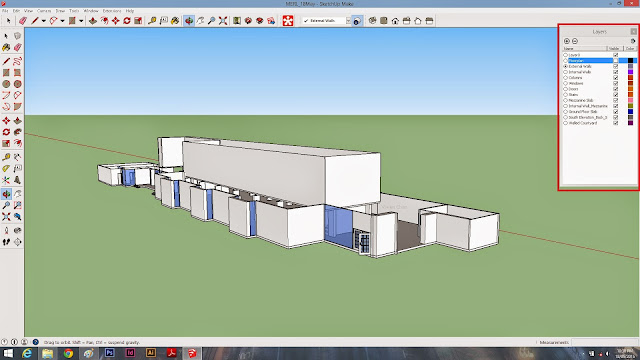Open the red Extension Warehouse icon
This screenshot has width=640, height=360.
click(x=288, y=20)
